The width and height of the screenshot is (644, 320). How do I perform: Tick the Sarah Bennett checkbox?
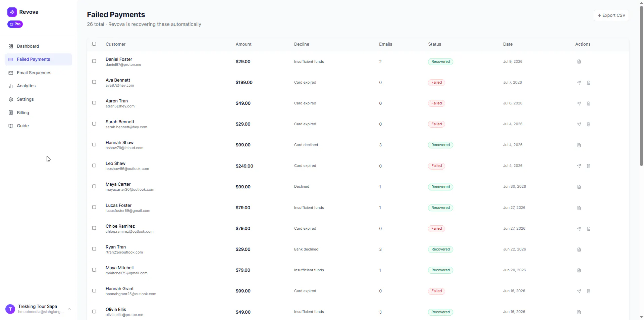pos(94,124)
